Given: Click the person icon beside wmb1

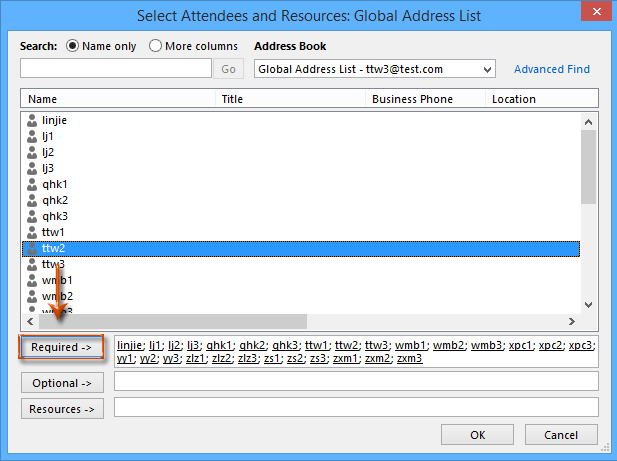Looking at the screenshot, I should point(32,280).
